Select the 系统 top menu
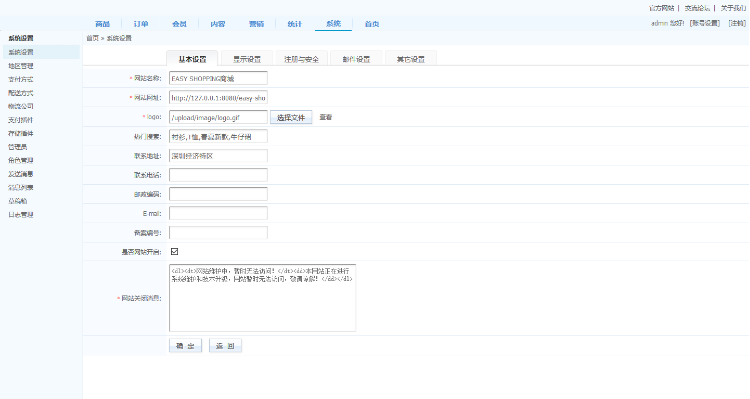 (333, 24)
